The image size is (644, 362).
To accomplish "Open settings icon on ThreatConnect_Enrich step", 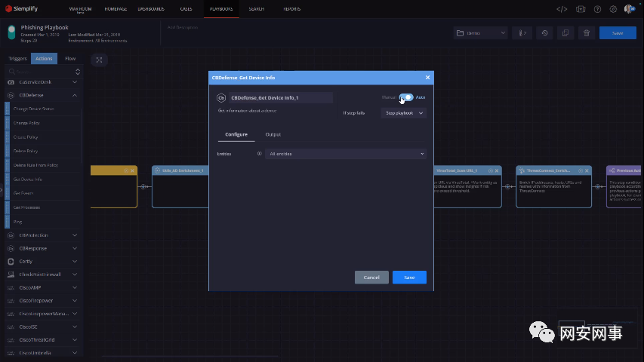I will click(x=581, y=170).
